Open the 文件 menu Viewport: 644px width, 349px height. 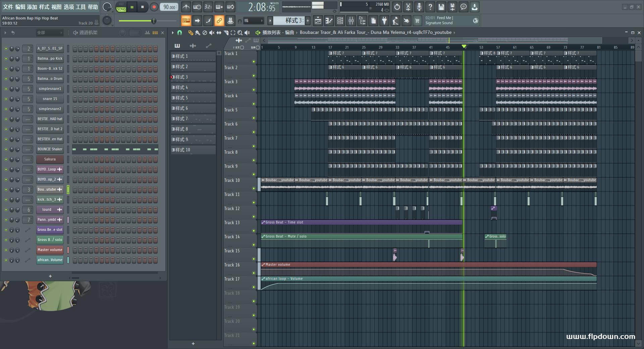[8, 7]
